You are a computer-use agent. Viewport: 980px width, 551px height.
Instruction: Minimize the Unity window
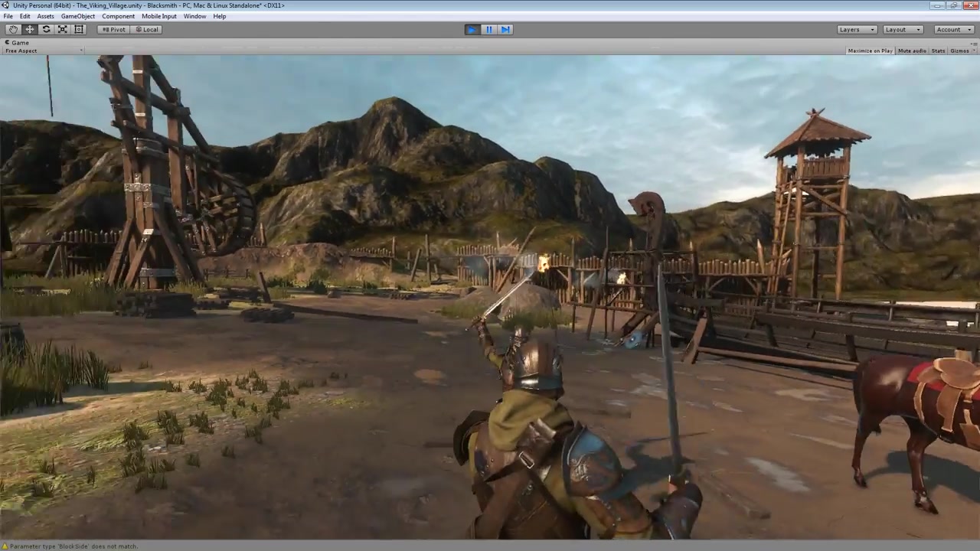(x=939, y=5)
